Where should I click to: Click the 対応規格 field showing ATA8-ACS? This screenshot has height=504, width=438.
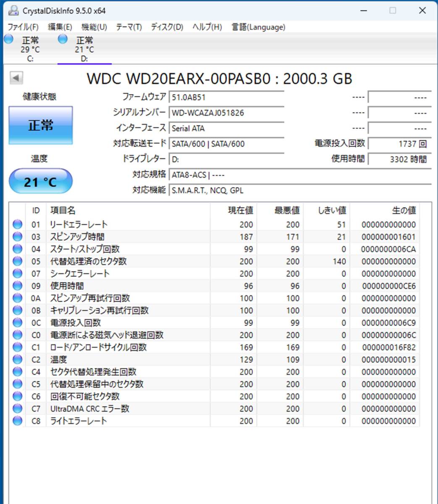click(300, 175)
